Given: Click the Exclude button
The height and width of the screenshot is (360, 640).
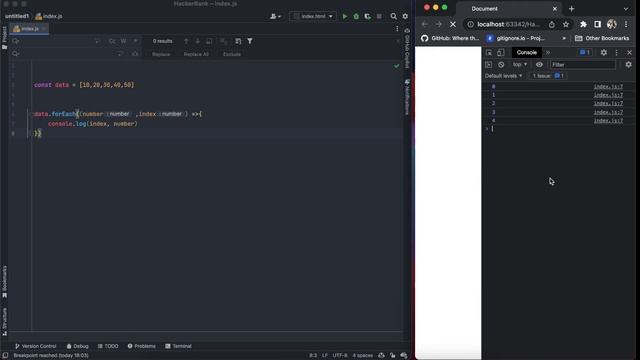Looking at the screenshot, I should click(x=232, y=54).
